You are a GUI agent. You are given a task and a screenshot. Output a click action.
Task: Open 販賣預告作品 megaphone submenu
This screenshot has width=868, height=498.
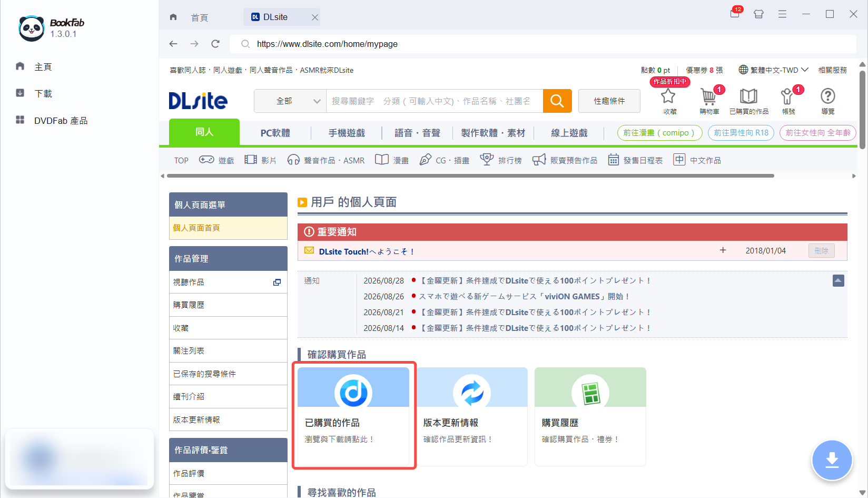[565, 160]
